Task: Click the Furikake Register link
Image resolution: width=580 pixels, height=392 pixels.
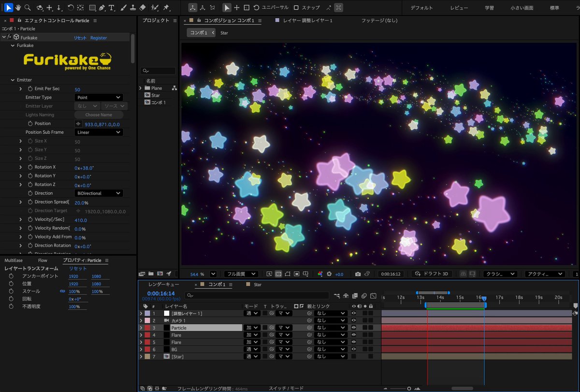Action: (x=99, y=38)
